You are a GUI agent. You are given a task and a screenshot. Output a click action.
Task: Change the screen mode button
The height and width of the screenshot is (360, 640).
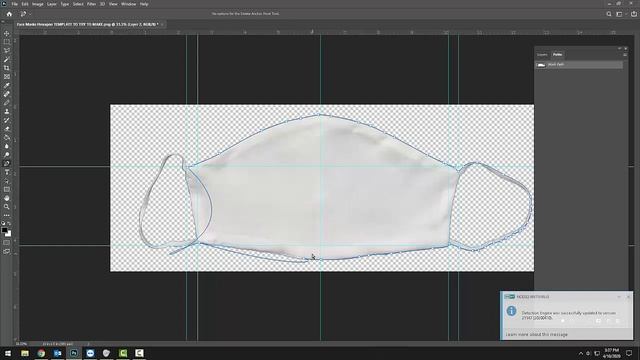(7, 251)
